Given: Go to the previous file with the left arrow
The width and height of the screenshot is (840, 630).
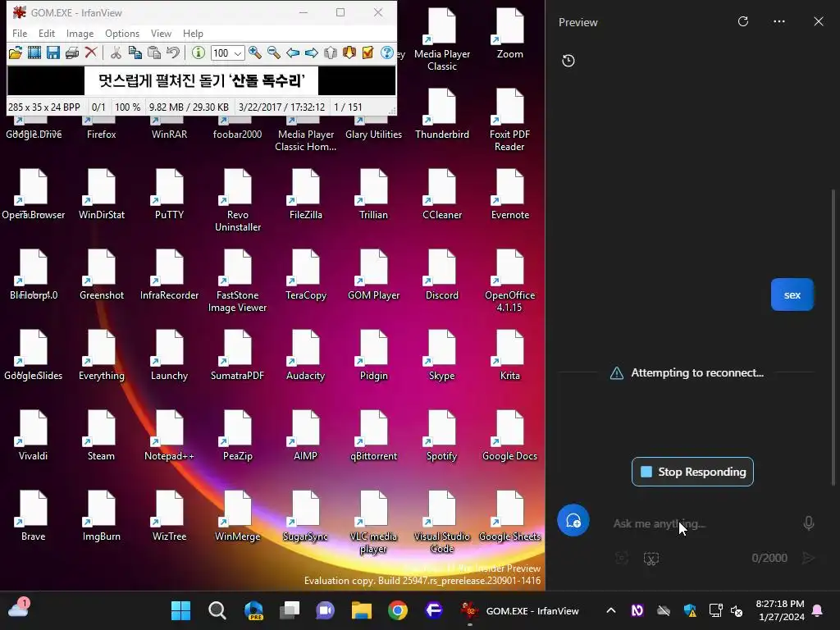Looking at the screenshot, I should coord(293,52).
